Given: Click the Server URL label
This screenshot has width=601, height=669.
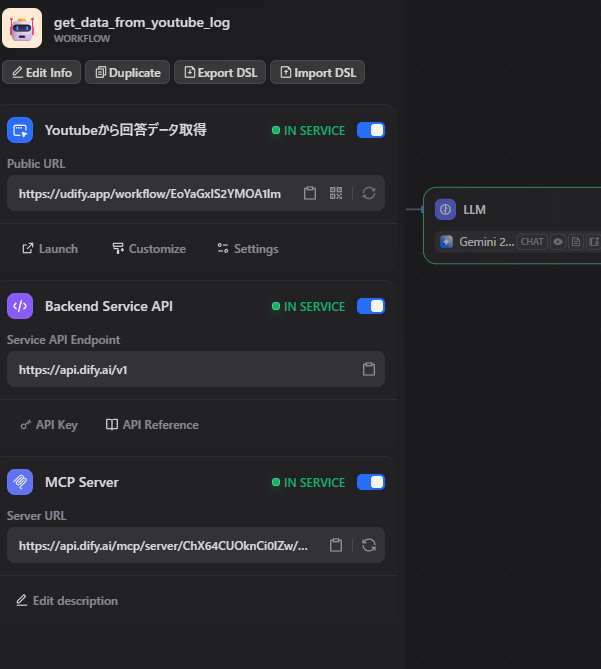Looking at the screenshot, I should (37, 516).
